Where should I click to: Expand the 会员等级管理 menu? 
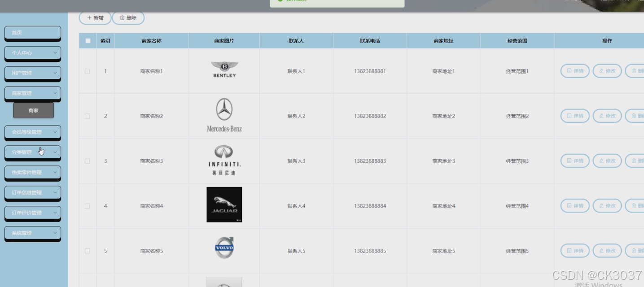33,132
